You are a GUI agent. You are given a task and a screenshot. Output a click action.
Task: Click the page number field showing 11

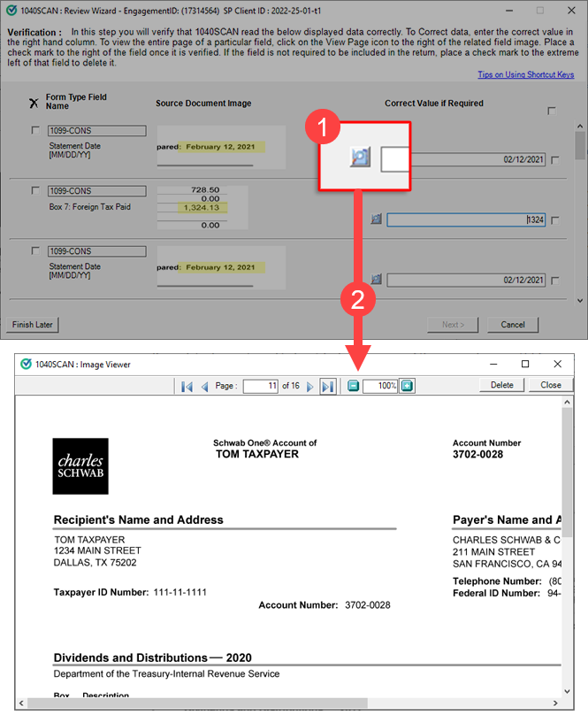click(x=260, y=386)
